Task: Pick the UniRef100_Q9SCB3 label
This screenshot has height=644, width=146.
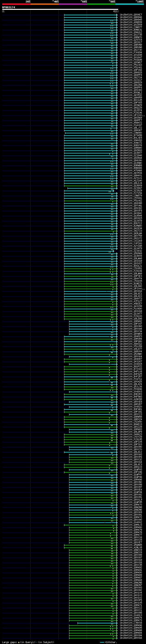Action: click(131, 90)
